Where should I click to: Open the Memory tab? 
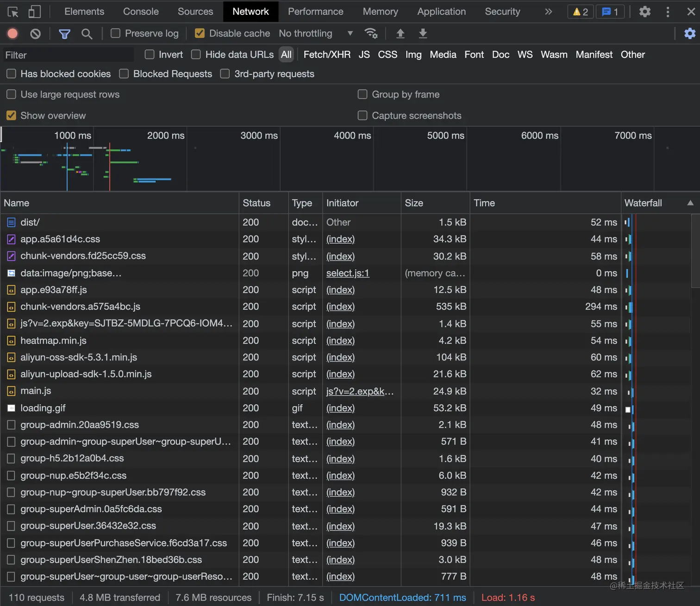381,12
